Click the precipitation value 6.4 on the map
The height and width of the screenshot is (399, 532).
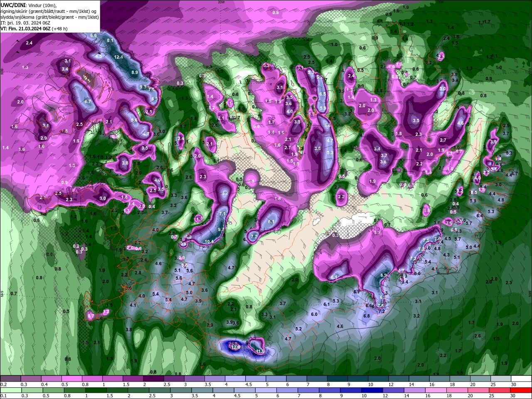pos(479,216)
